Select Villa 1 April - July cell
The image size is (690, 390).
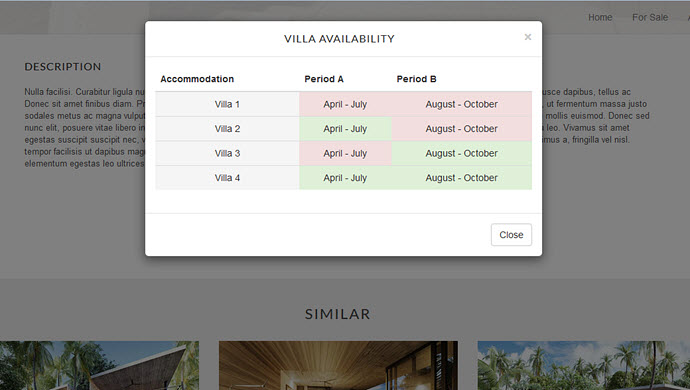(x=345, y=104)
